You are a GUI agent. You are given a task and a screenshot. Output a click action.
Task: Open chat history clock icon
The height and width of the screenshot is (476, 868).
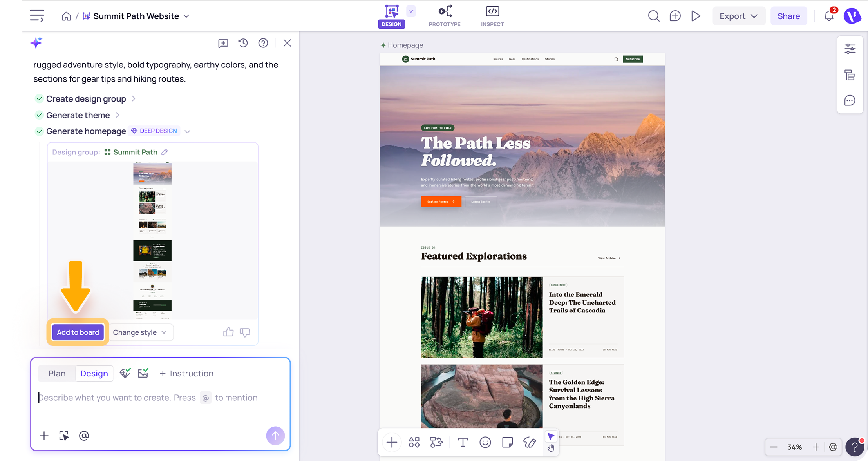pos(243,43)
